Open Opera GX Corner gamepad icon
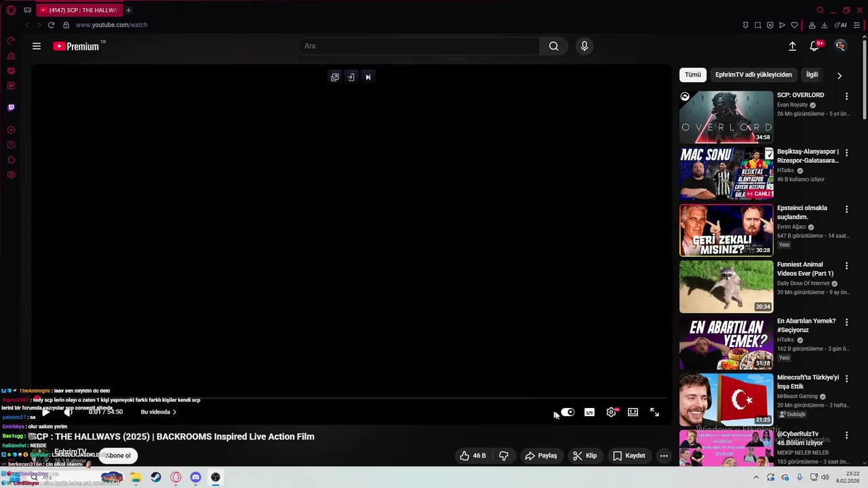868x488 pixels. click(x=27, y=10)
